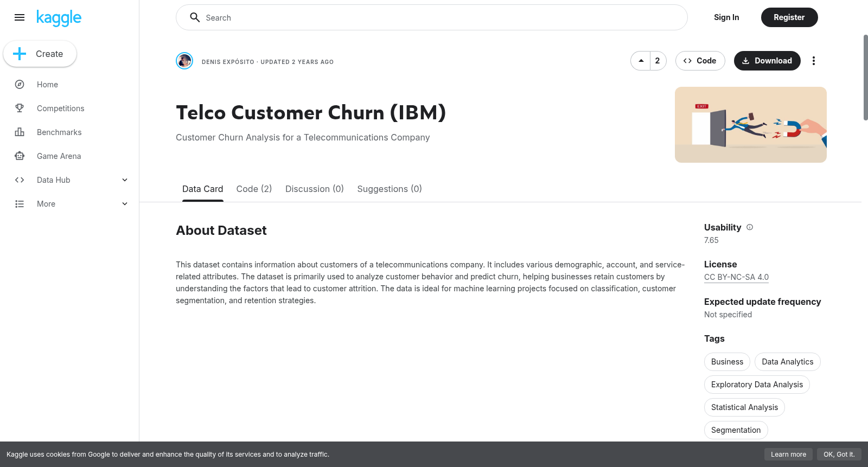Open the dataset cover image thumbnail

pos(751,125)
